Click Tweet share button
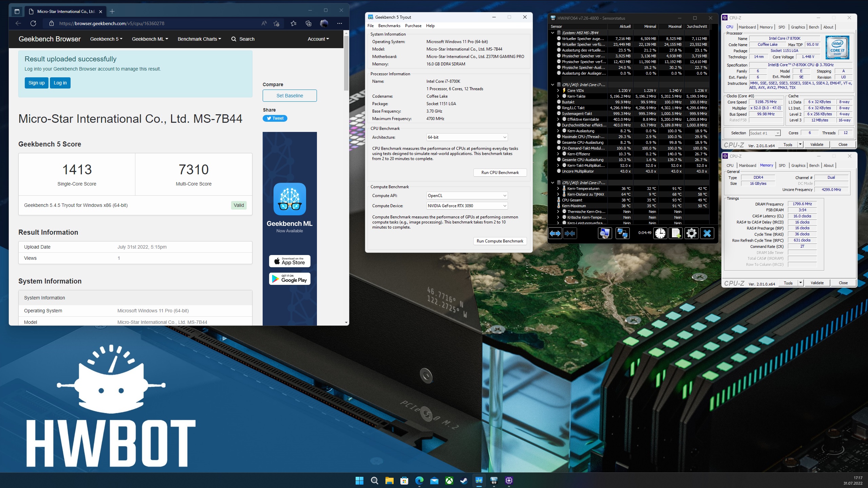The width and height of the screenshot is (868, 488). point(275,118)
